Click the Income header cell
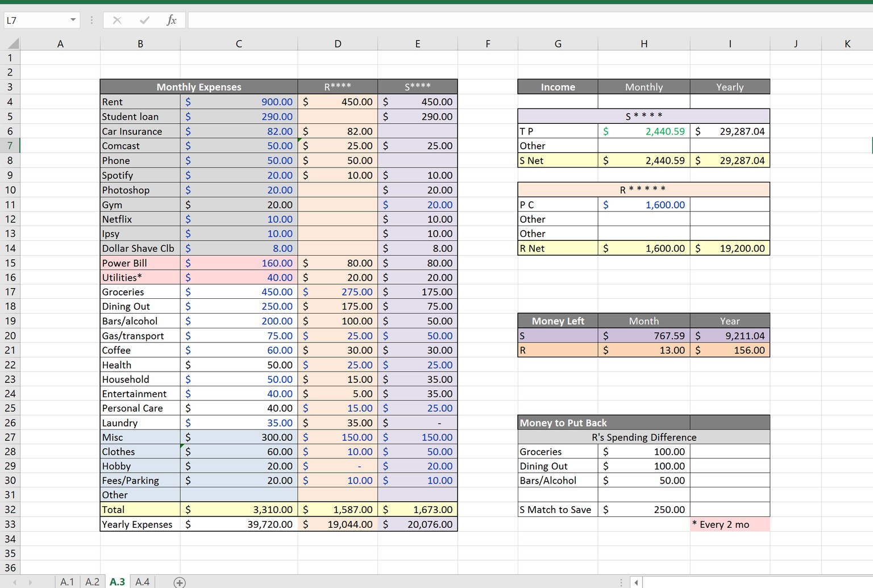873x588 pixels. [x=558, y=87]
